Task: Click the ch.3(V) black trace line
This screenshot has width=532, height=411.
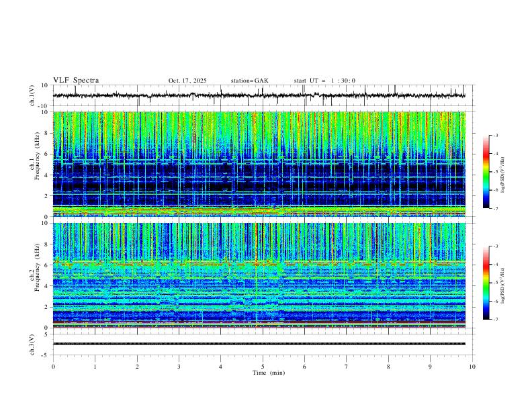Action: pyautogui.click(x=259, y=344)
